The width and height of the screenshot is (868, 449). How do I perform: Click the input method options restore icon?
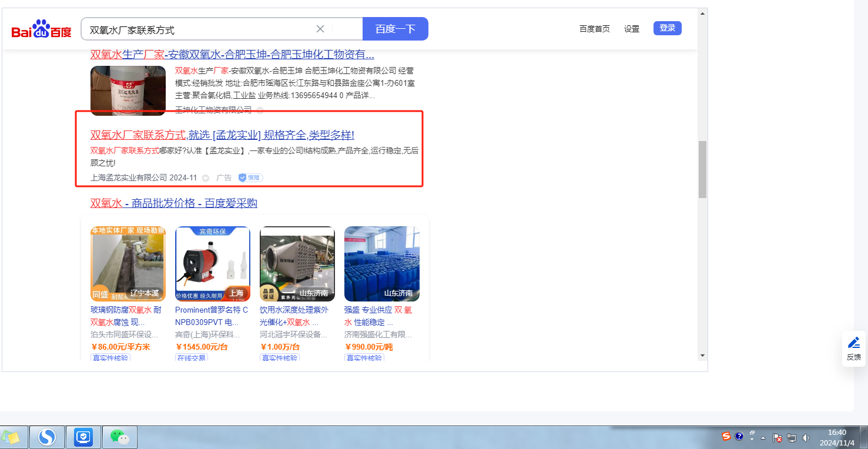752,433
